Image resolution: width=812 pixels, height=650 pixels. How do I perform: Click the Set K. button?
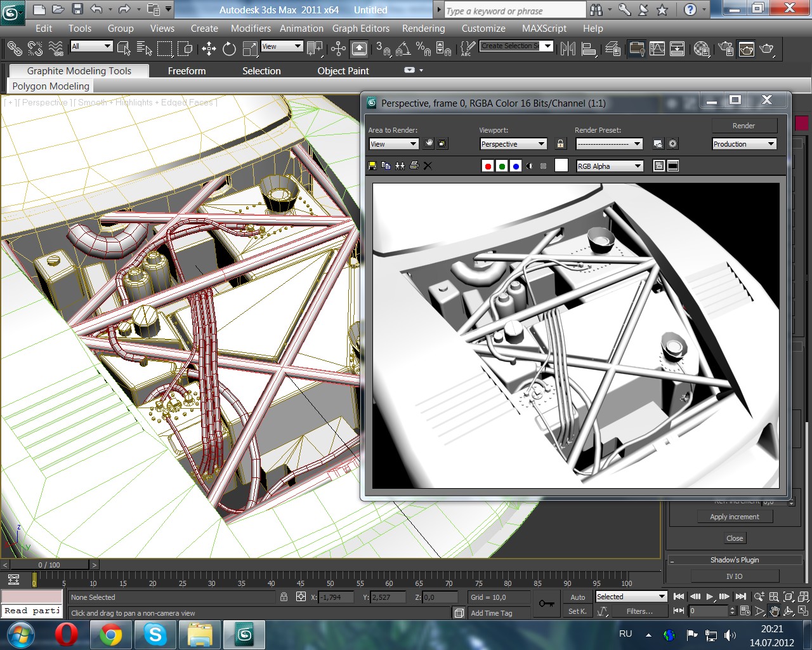[x=577, y=611]
